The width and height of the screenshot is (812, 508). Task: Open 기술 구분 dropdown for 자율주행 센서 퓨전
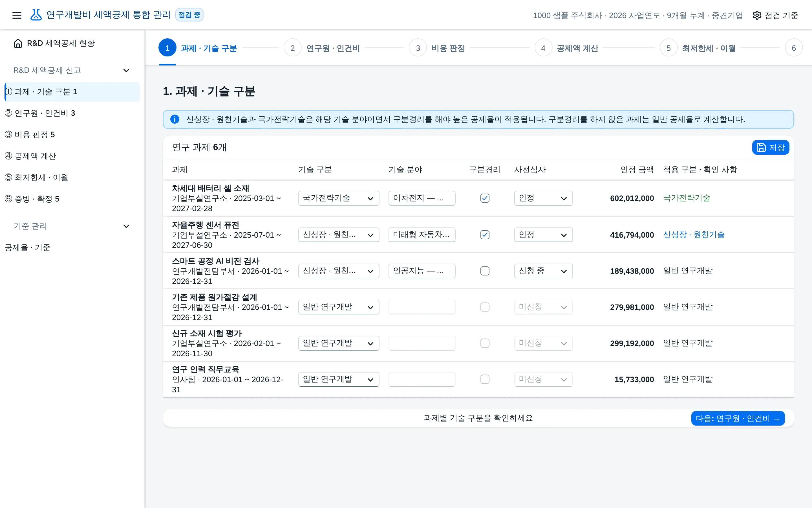[x=339, y=235]
